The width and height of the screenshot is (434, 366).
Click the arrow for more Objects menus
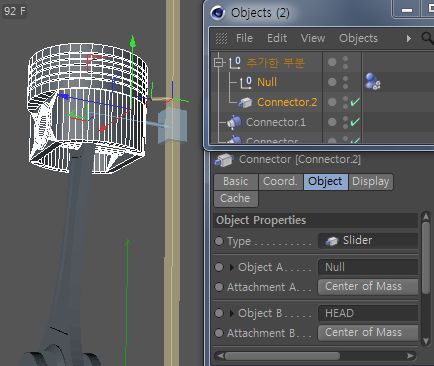tap(409, 38)
